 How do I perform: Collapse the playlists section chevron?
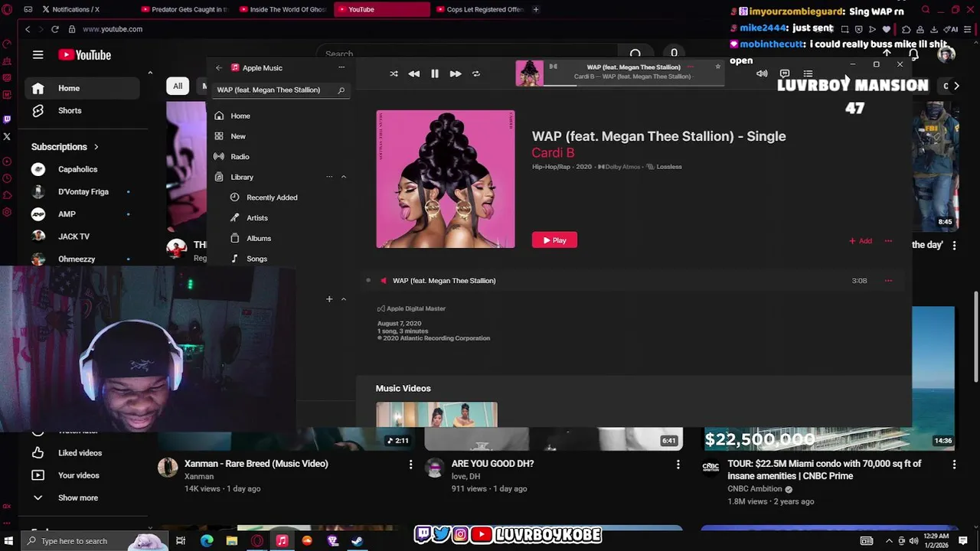tap(343, 298)
